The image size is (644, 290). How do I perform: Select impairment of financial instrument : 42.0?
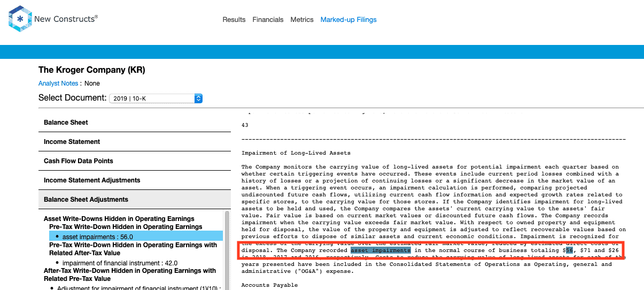pyautogui.click(x=120, y=263)
